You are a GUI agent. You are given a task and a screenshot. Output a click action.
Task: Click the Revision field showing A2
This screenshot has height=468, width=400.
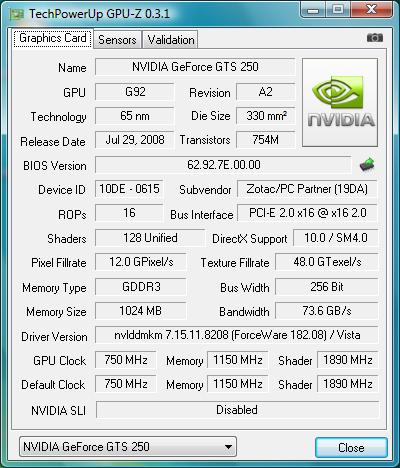tap(266, 92)
